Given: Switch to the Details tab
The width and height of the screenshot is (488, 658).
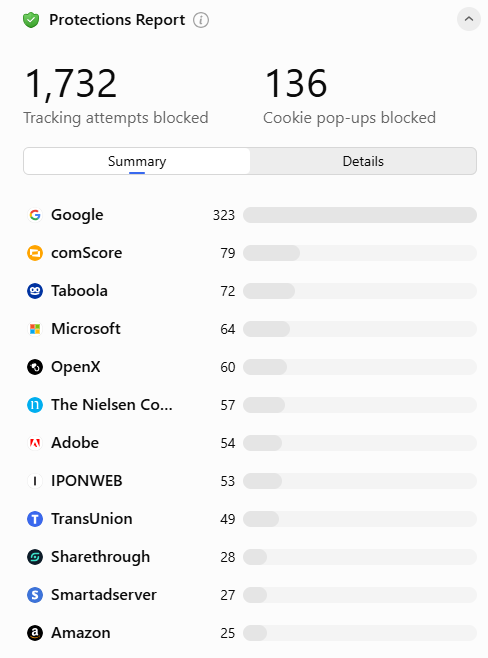Looking at the screenshot, I should pyautogui.click(x=363, y=161).
